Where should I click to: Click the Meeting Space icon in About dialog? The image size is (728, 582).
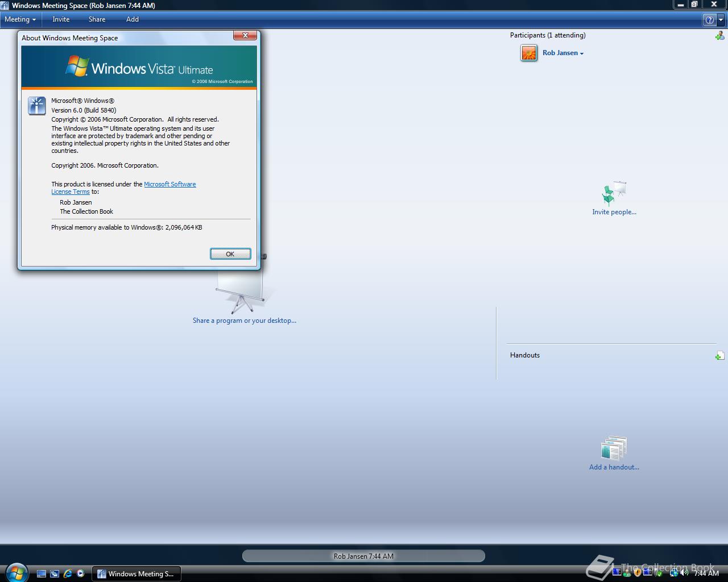[37, 106]
